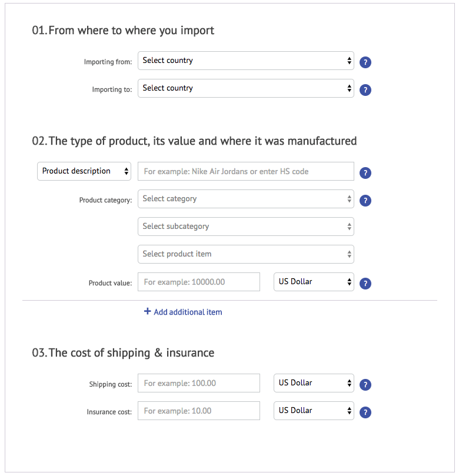Open help icon next to Shipping cost
Image resolution: width=459 pixels, height=476 pixels.
(x=365, y=385)
